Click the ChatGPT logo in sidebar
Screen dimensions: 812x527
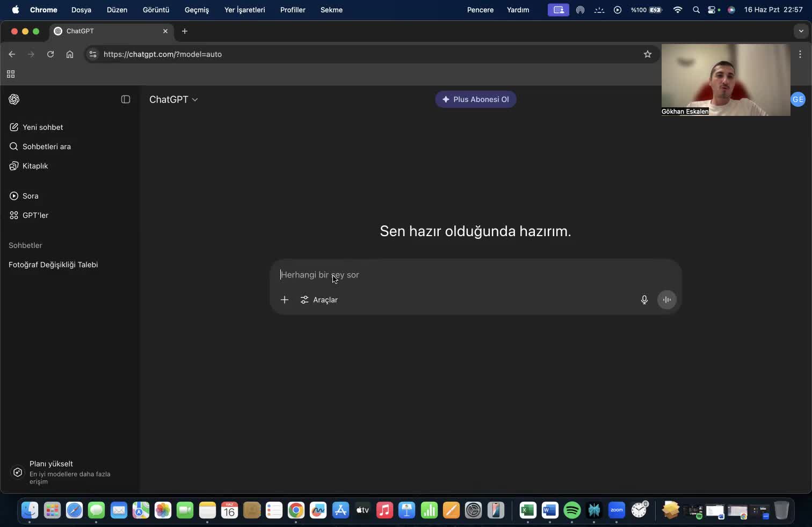coord(14,99)
